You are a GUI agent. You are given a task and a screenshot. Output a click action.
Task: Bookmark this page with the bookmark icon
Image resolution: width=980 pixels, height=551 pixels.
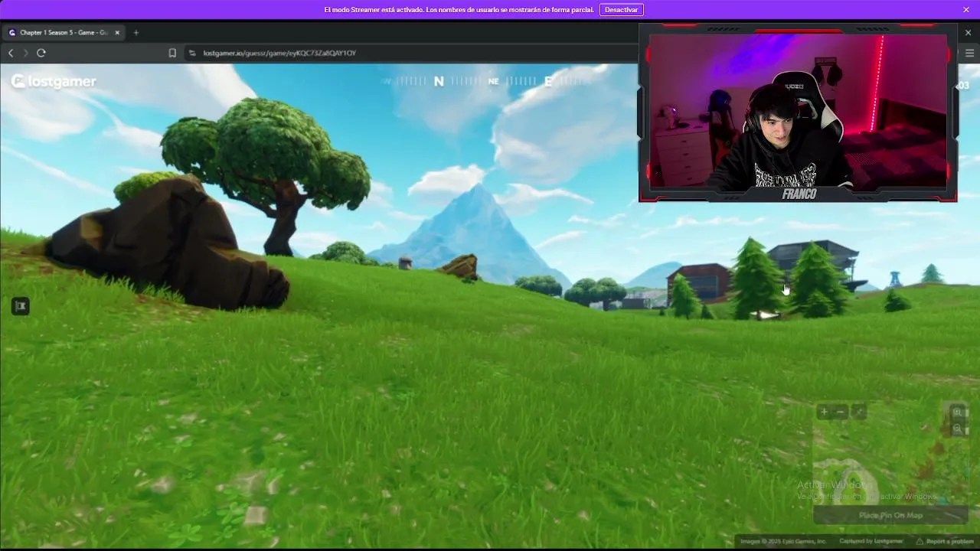point(172,53)
